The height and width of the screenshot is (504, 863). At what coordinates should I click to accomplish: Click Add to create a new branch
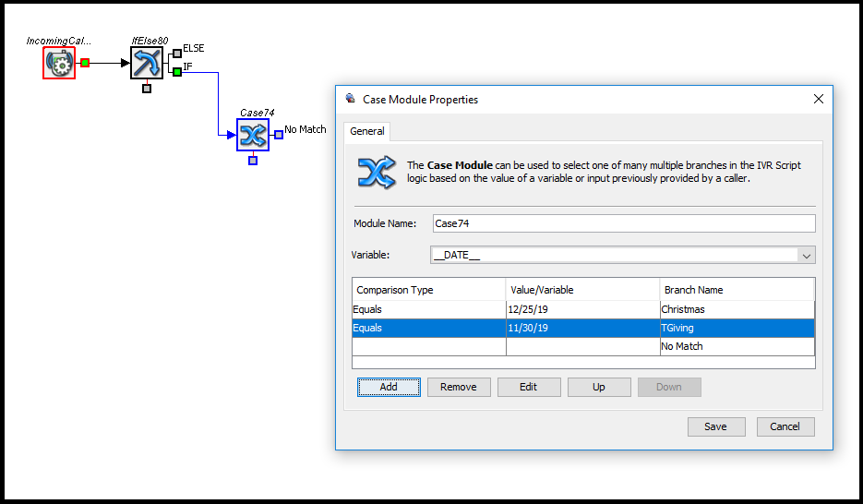tap(389, 387)
